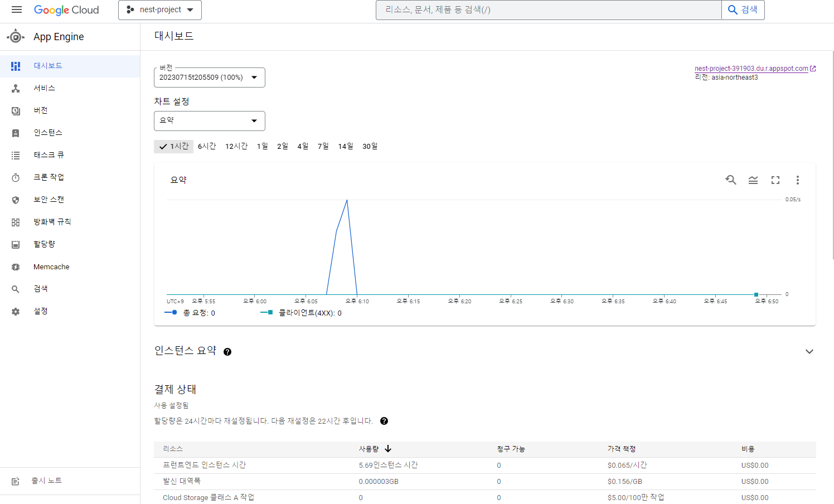This screenshot has width=834, height=504.
Task: Select the 1시간 time range
Action: [x=174, y=146]
